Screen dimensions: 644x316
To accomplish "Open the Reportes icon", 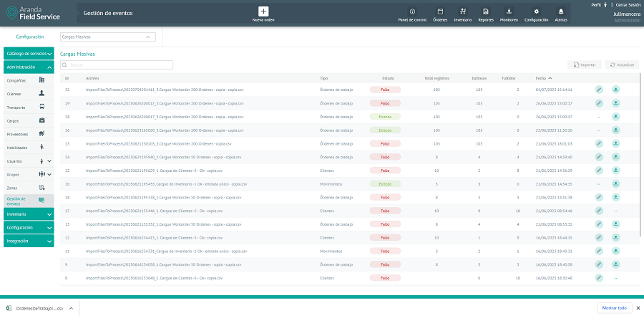I will [x=486, y=11].
